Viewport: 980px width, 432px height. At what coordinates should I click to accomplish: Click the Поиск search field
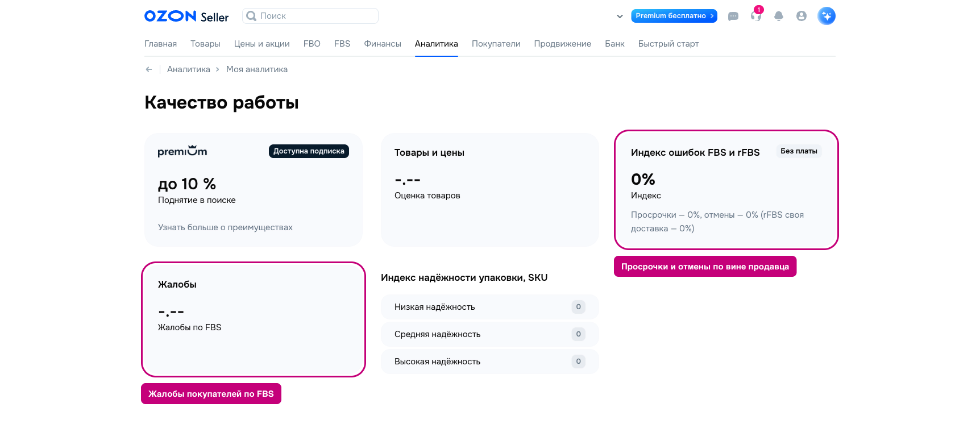310,16
